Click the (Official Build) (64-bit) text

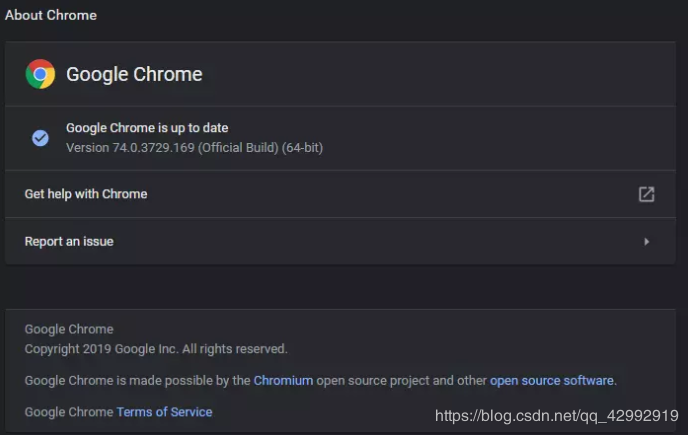(260, 148)
